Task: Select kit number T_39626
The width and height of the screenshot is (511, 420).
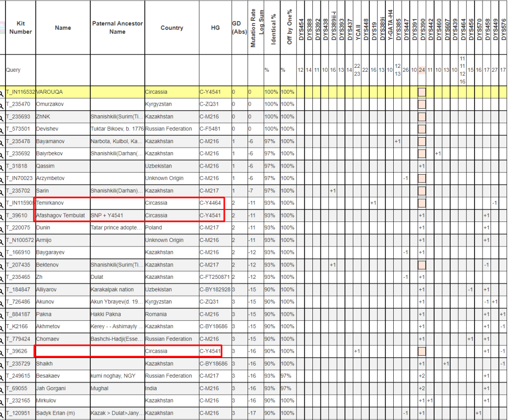Action: (x=16, y=351)
